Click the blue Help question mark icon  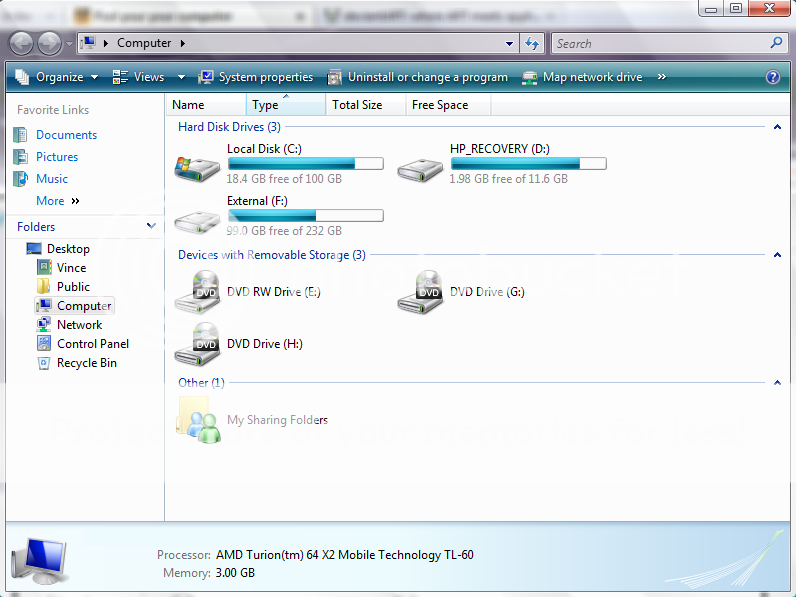pyautogui.click(x=772, y=77)
